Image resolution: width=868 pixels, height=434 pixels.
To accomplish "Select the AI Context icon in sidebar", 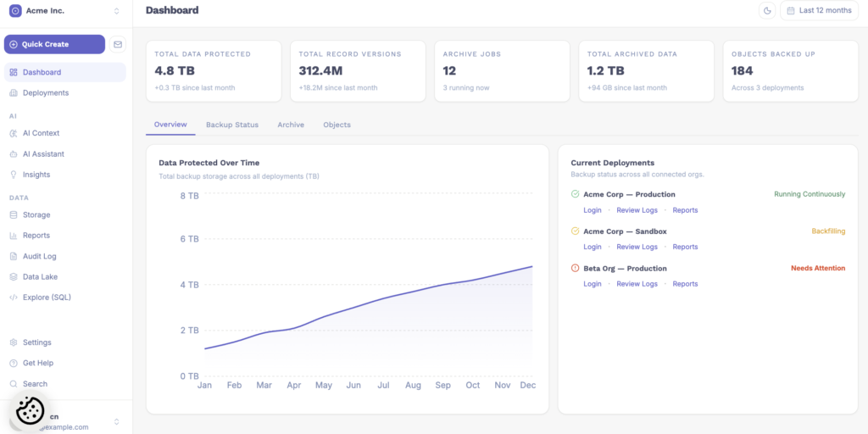I will click(x=14, y=133).
